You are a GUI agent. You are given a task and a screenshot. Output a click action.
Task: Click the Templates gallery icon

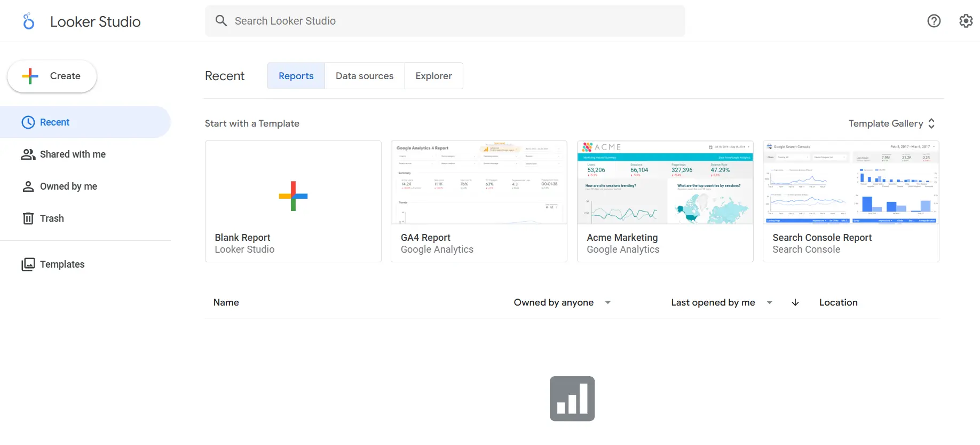28,264
